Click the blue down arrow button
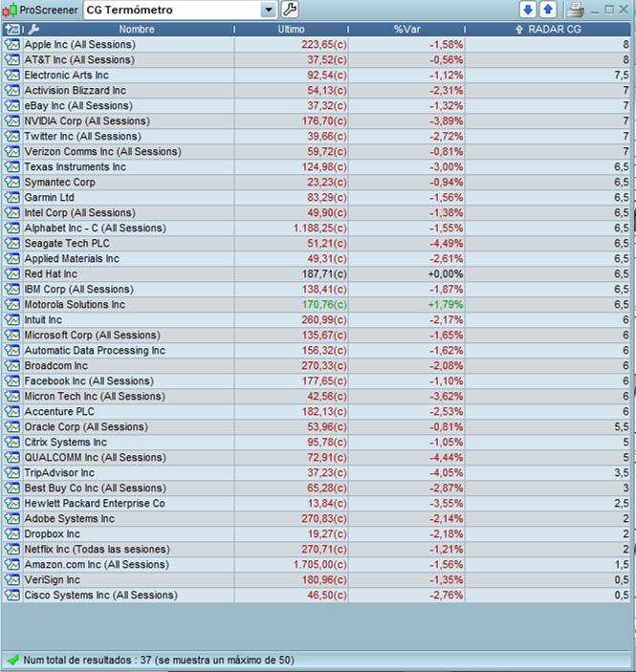The height and width of the screenshot is (672, 636). point(528,10)
